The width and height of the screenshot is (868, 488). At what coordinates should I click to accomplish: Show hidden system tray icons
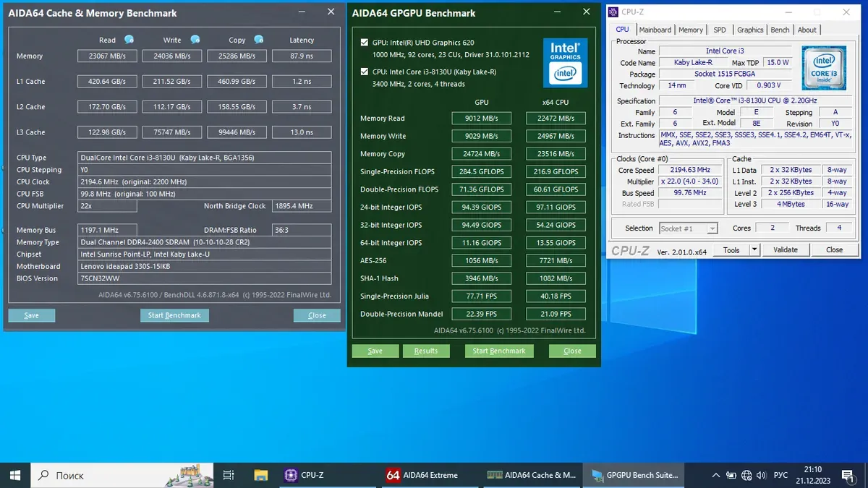[x=715, y=475]
